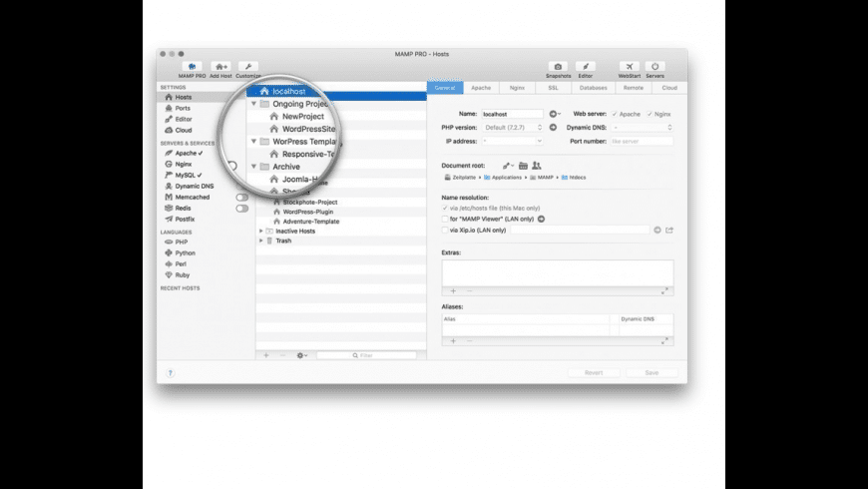Viewport: 868px width, 489px height.
Task: Open PHP under Languages
Action: pyautogui.click(x=181, y=243)
